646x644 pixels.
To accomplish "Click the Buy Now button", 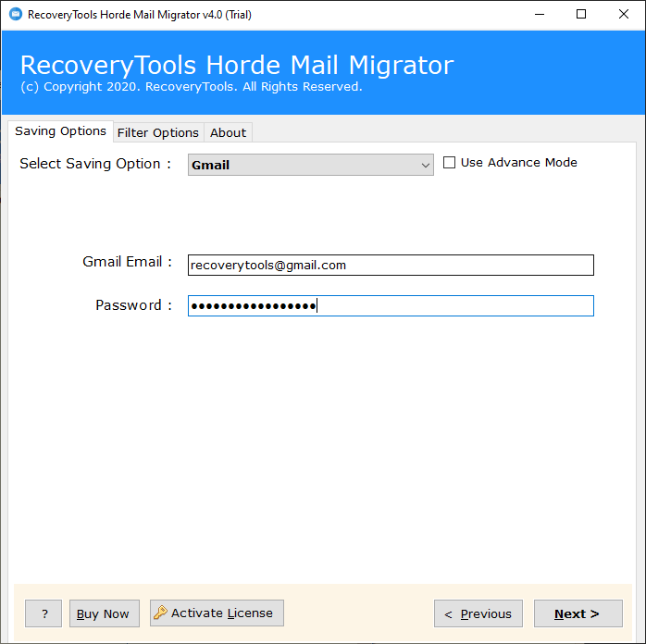I will [105, 613].
